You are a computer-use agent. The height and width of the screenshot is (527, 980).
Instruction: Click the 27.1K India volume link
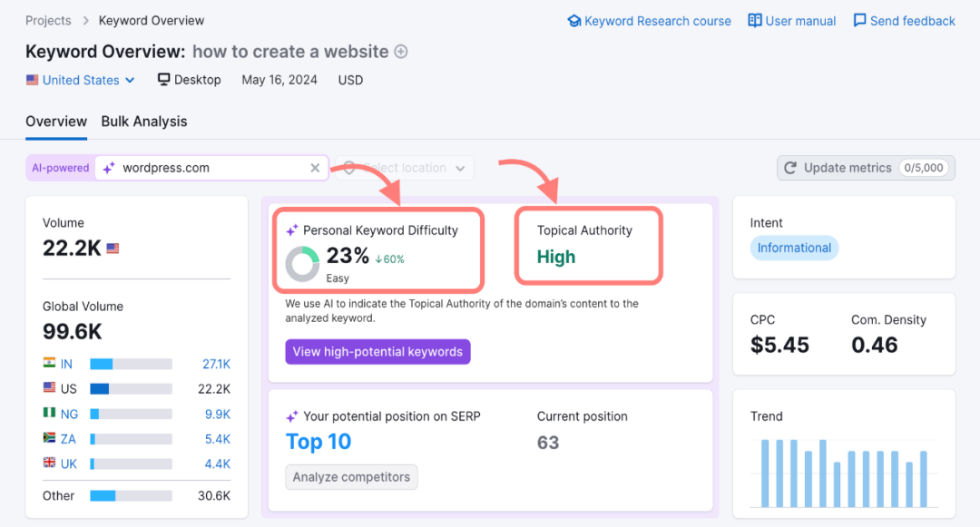[215, 364]
